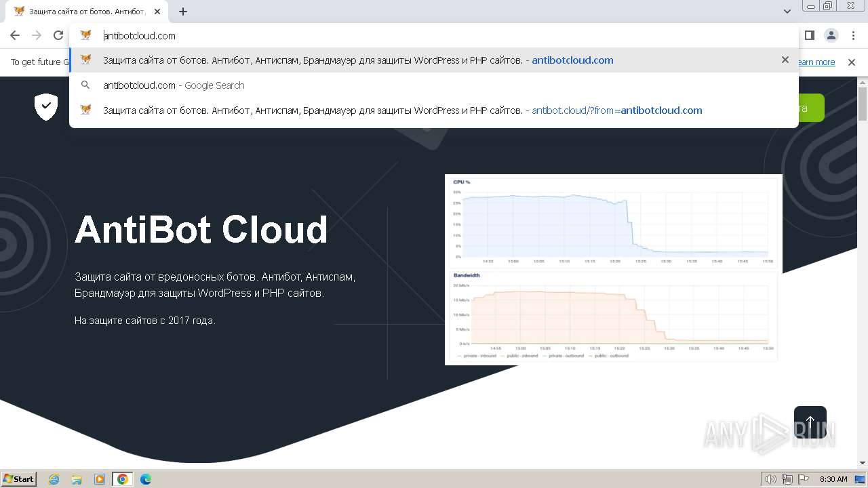Image resolution: width=868 pixels, height=488 pixels.
Task: Click the AntiBot shield logo
Action: [46, 107]
